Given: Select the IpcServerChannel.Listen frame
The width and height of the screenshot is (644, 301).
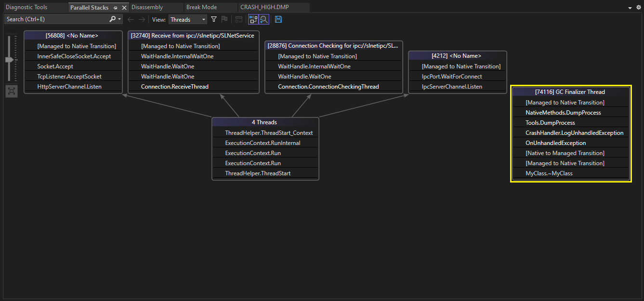Looking at the screenshot, I should coord(458,87).
